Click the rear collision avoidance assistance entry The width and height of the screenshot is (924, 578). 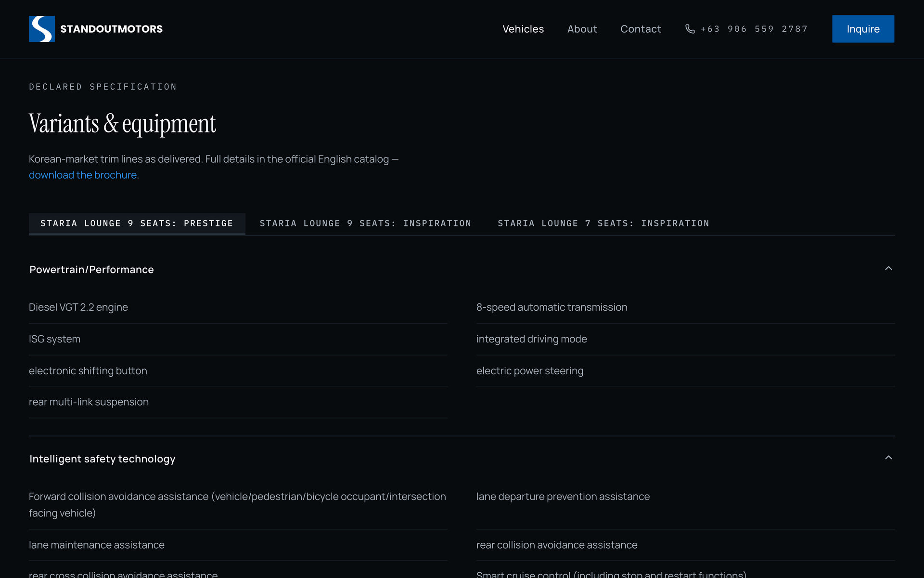(x=556, y=545)
